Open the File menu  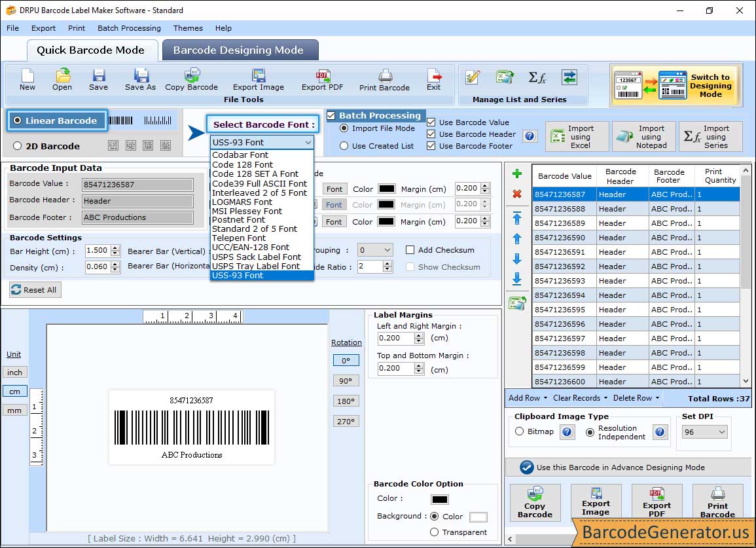pyautogui.click(x=13, y=28)
